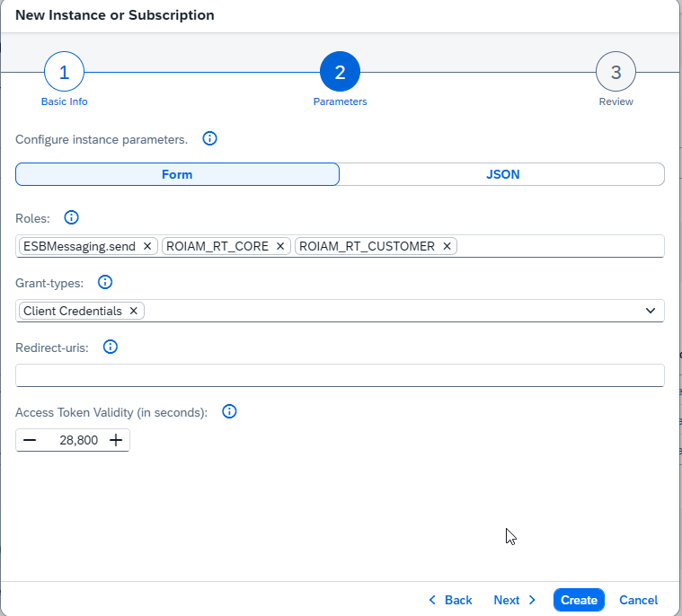Screen dimensions: 682x616
Task: Click the Create button
Action: pyautogui.click(x=579, y=600)
